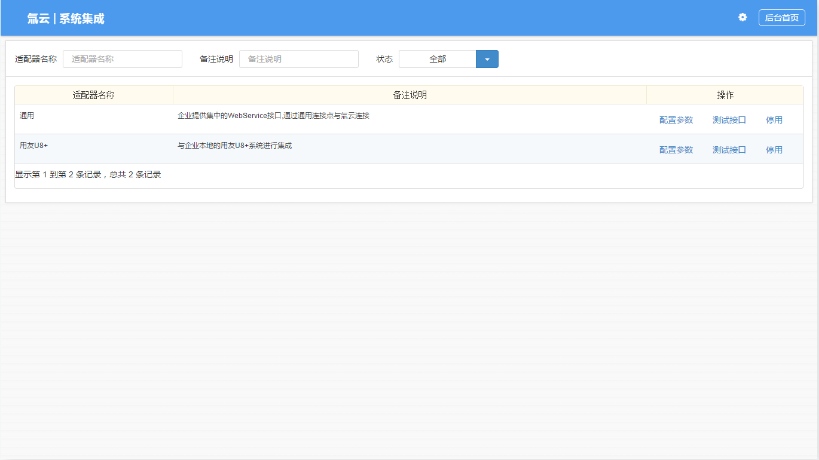This screenshot has height=460, width=819.
Task: Open settings via the gear icon
Action: click(x=742, y=17)
